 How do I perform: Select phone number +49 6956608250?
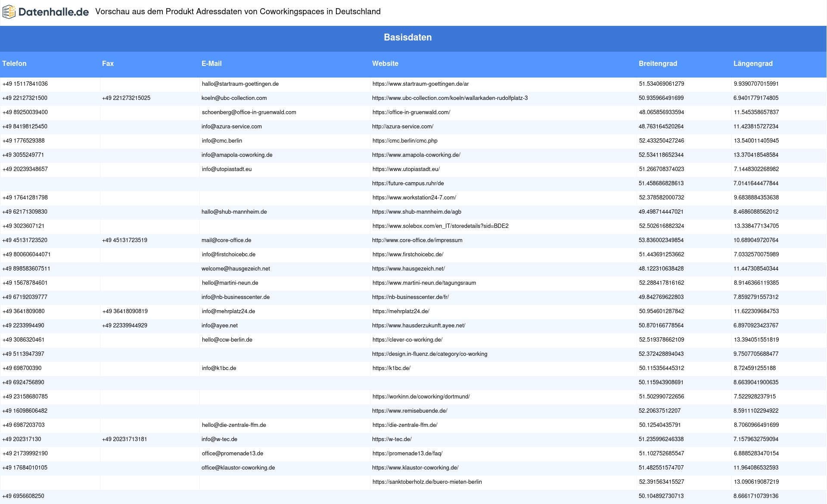23,496
